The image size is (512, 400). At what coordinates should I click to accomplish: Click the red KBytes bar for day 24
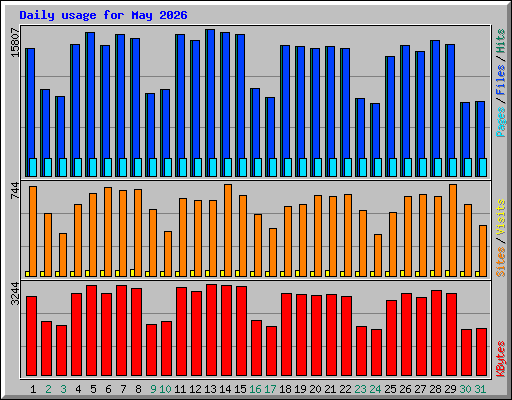[377, 353]
